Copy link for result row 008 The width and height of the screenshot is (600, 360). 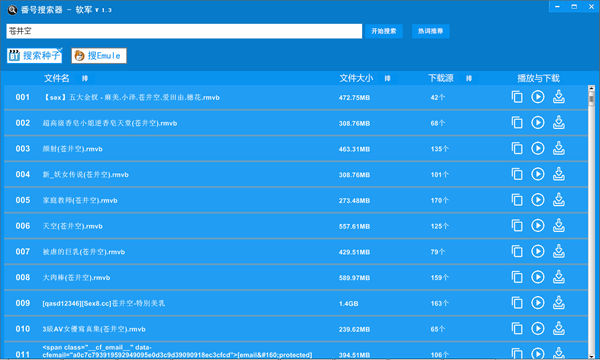tap(517, 277)
